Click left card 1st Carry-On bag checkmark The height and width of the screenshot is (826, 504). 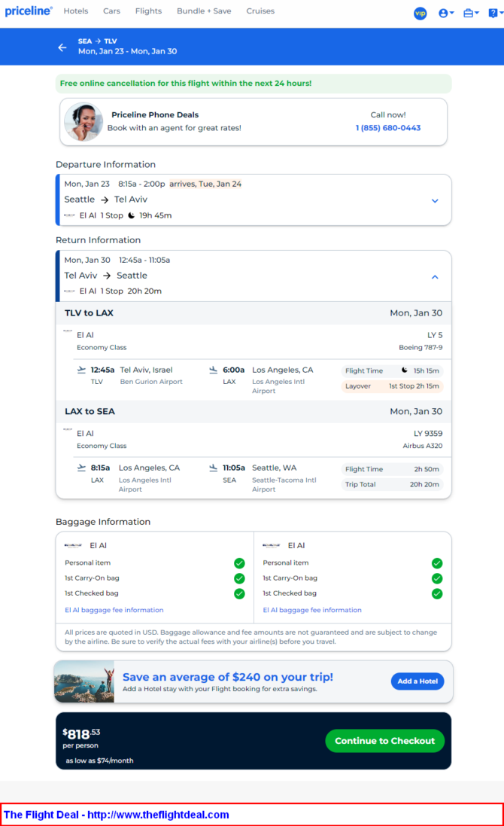(x=239, y=578)
